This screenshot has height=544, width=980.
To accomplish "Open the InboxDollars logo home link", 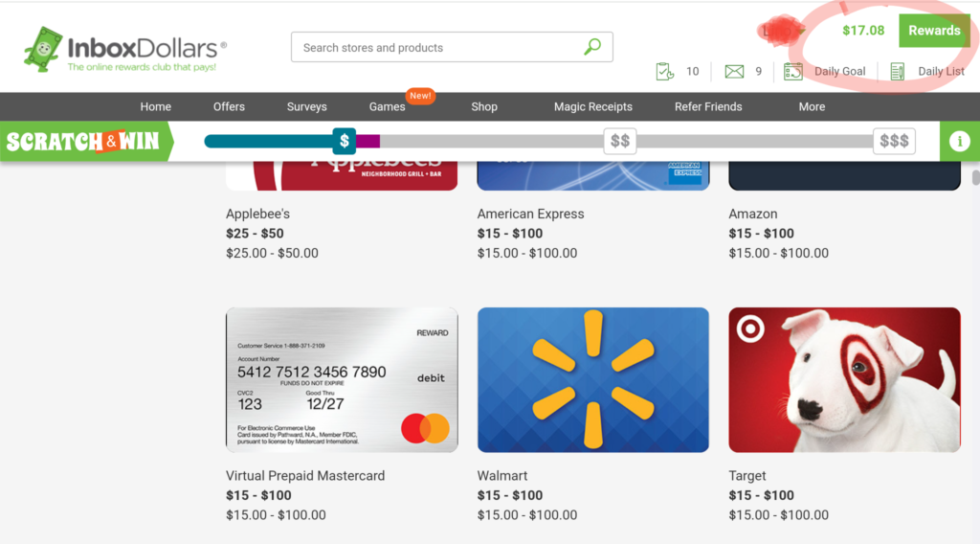I will (125, 50).
